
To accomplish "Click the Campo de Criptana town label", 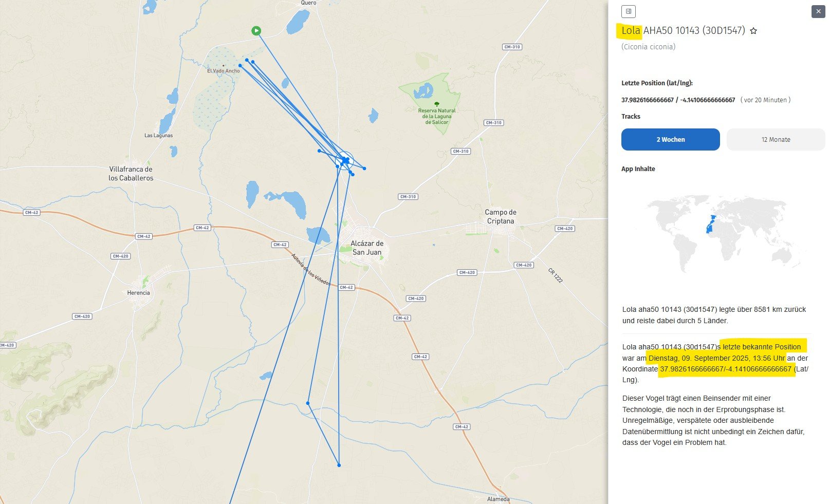I will pos(501,216).
